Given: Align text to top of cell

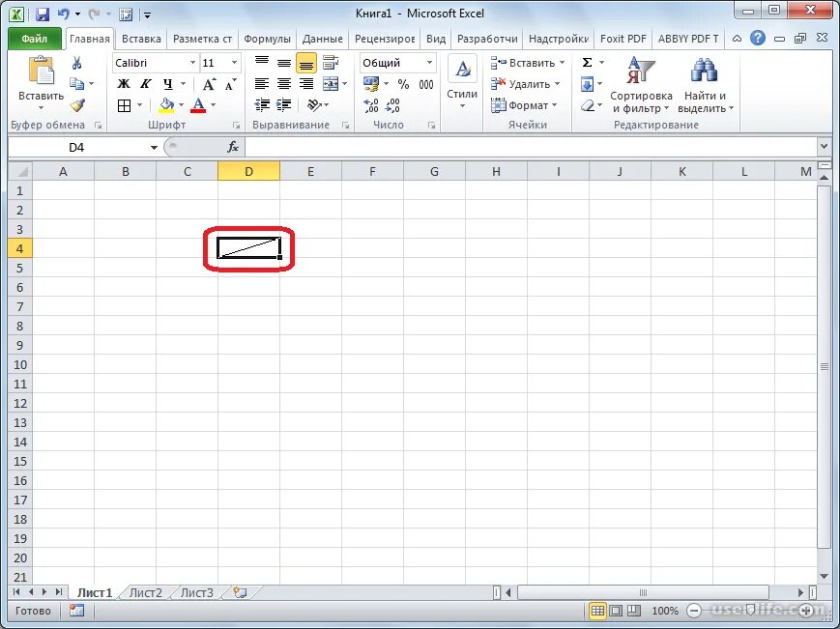Looking at the screenshot, I should coord(261,63).
